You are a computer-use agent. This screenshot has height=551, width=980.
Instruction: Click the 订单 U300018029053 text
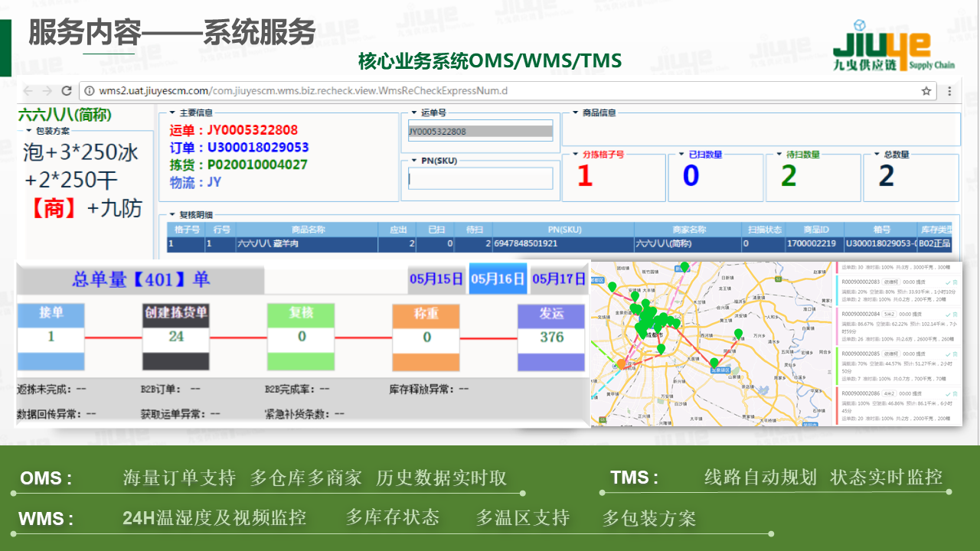point(239,148)
